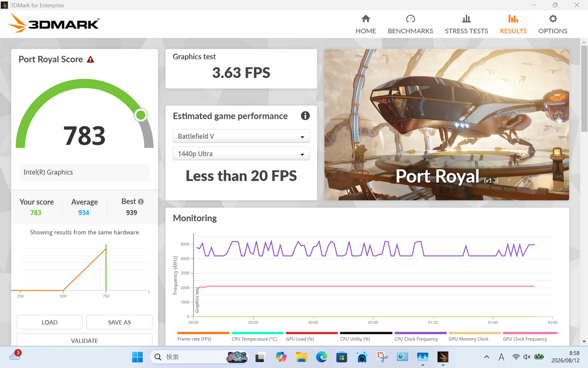588x368 pixels.
Task: Open the Estimated game performance info icon
Action: click(305, 116)
